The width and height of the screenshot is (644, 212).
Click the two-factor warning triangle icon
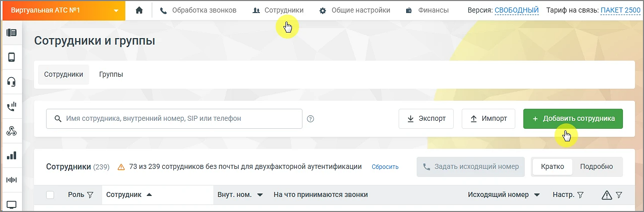(121, 167)
